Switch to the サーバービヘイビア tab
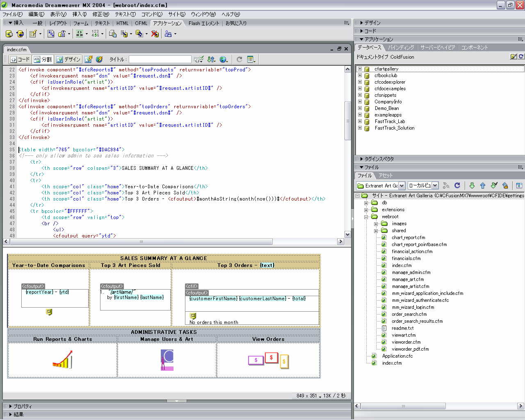 click(438, 48)
